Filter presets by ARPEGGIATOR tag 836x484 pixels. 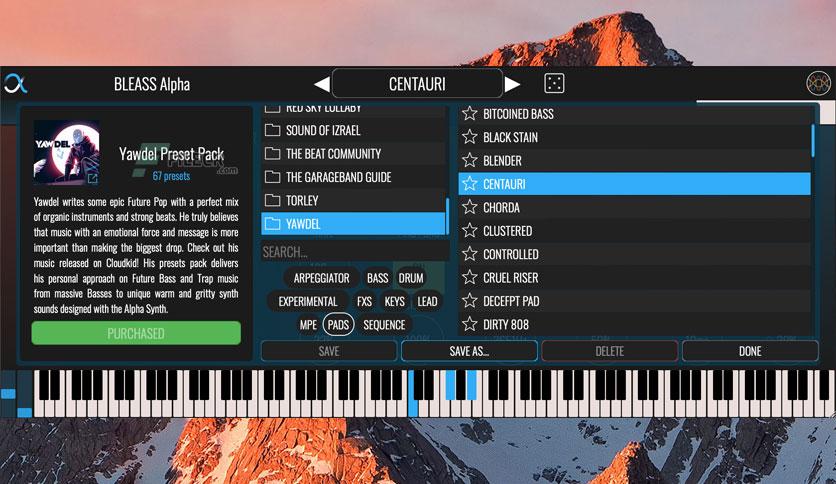click(321, 278)
